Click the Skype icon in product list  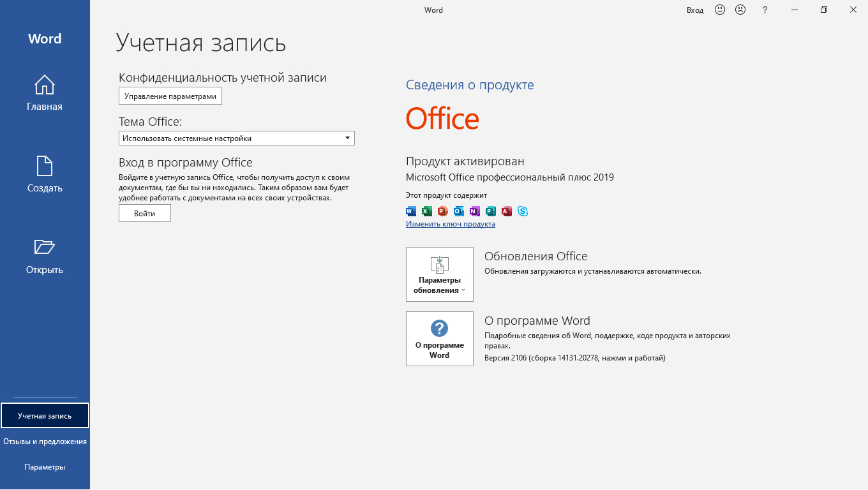[x=523, y=211]
